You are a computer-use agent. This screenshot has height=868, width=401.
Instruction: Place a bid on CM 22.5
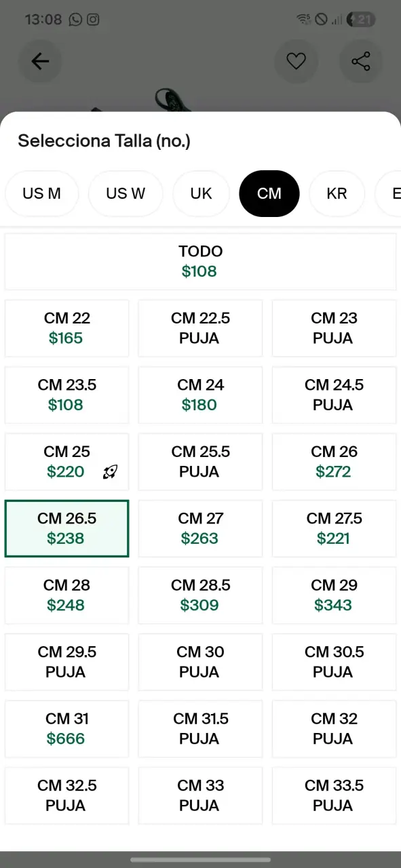coord(200,328)
